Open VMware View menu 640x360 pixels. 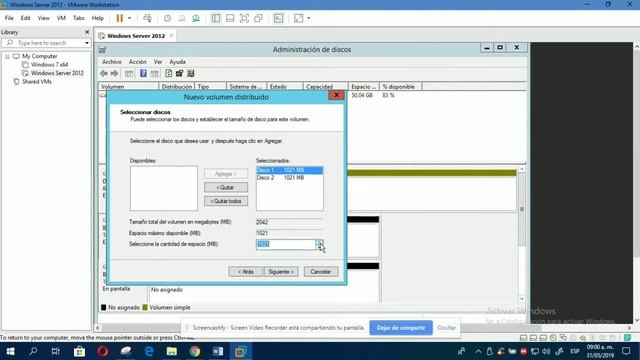click(44, 18)
